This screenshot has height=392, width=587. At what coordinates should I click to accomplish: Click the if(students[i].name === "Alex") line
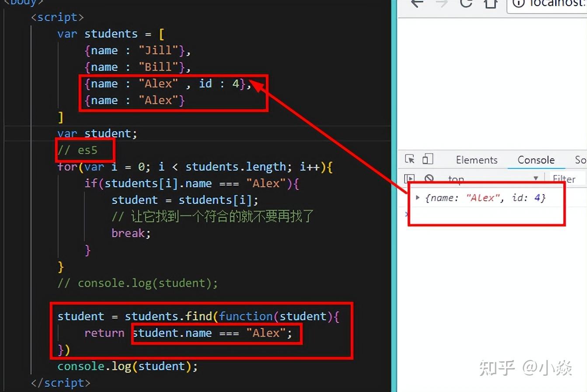tap(192, 183)
